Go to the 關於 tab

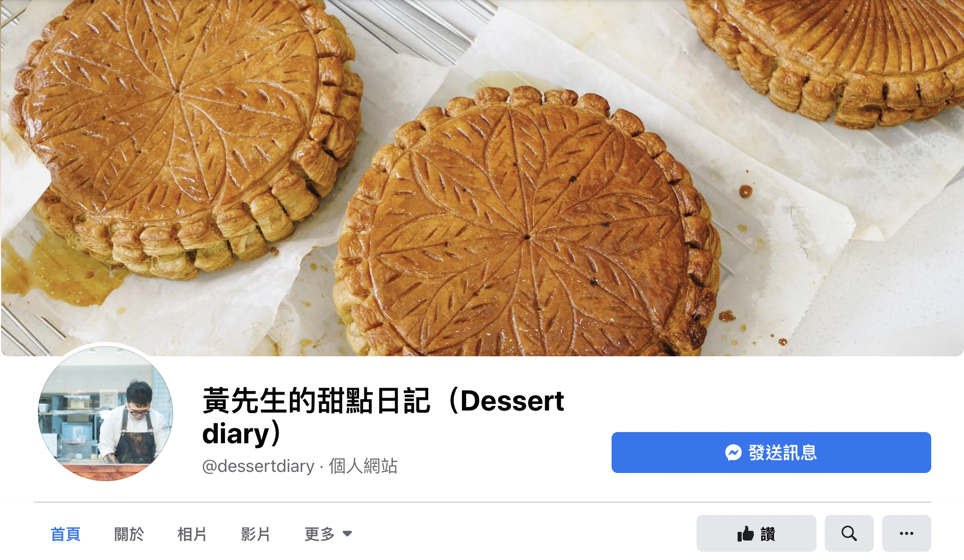coord(129,534)
